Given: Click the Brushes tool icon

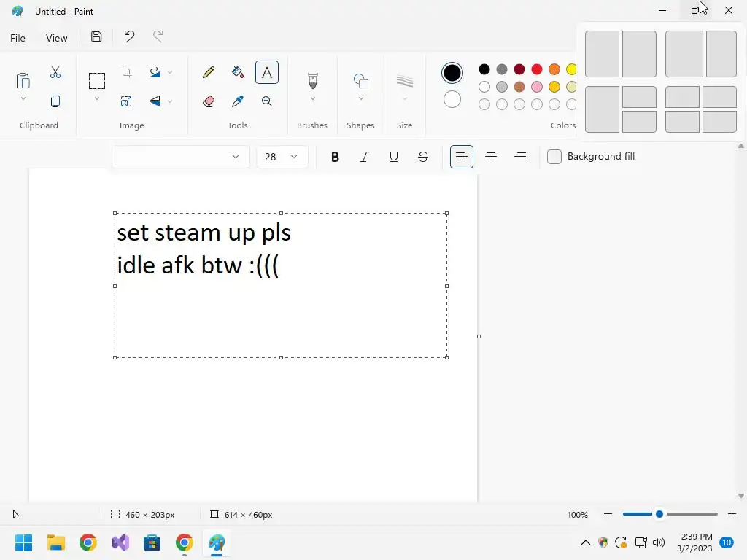Looking at the screenshot, I should click(x=312, y=80).
